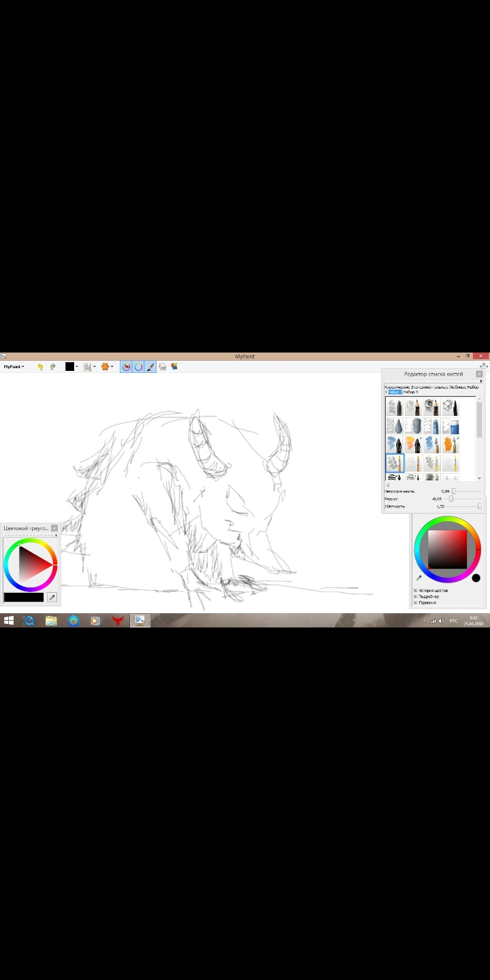Pick the orange blob paintbrush
The height and width of the screenshot is (980, 490).
451,444
